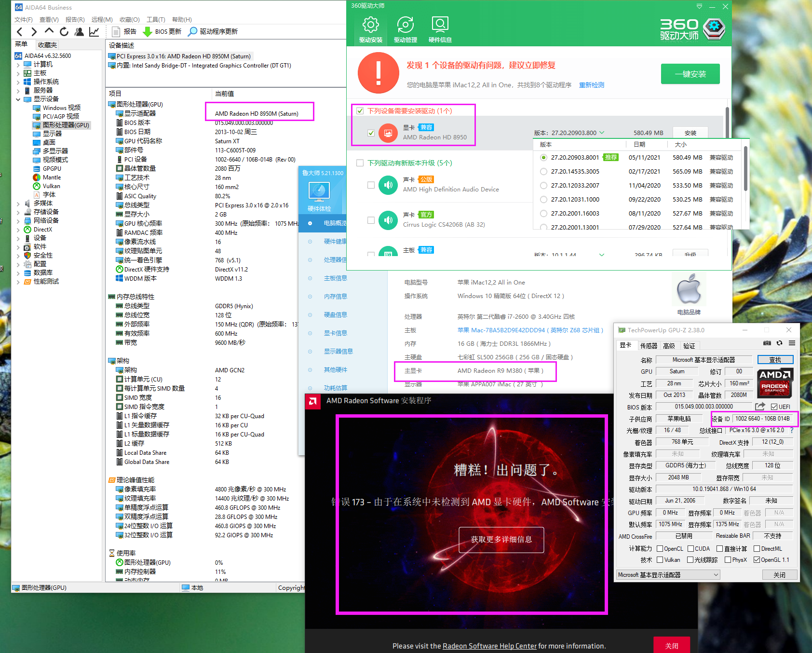Uncheck the 显卡 AMD Radeon HD 8950 checkbox
The height and width of the screenshot is (653, 812).
click(371, 133)
